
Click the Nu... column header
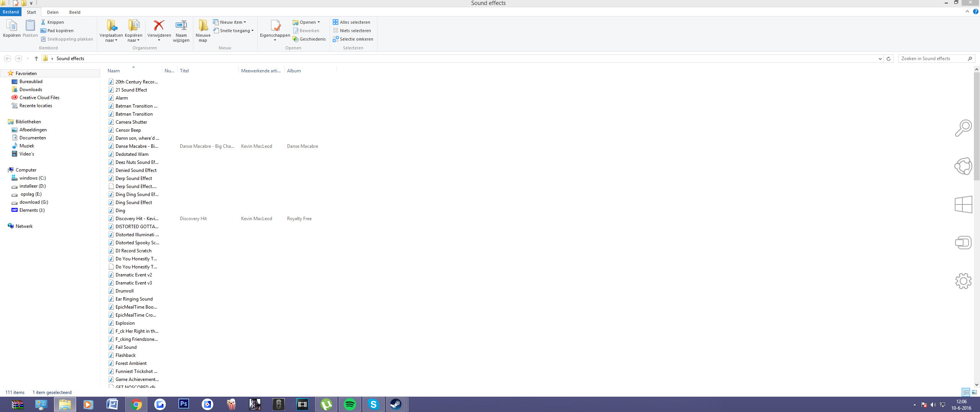tap(170, 70)
